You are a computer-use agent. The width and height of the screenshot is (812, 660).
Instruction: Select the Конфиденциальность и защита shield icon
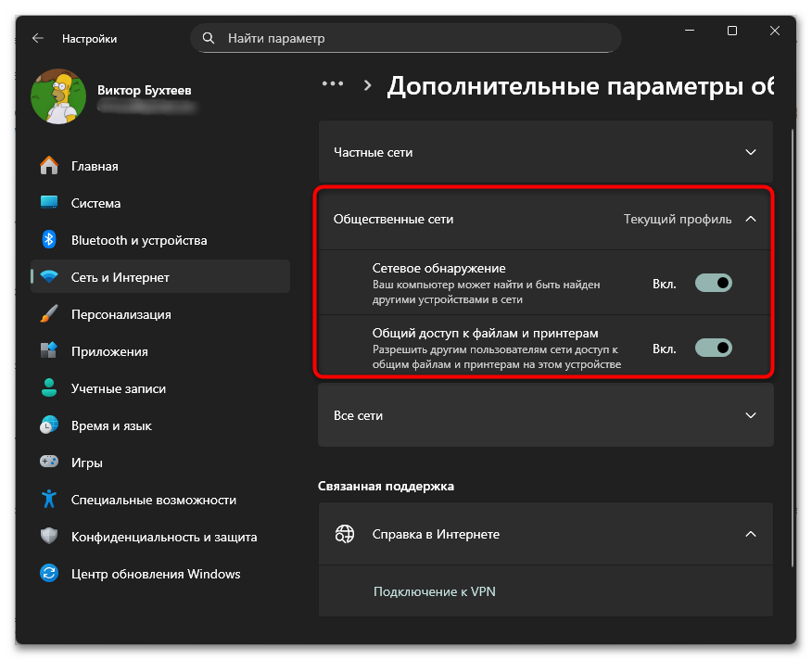[x=48, y=537]
